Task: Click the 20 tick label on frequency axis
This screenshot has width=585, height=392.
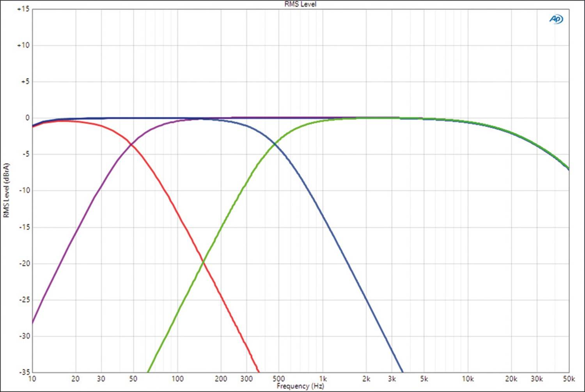Action: point(76,379)
